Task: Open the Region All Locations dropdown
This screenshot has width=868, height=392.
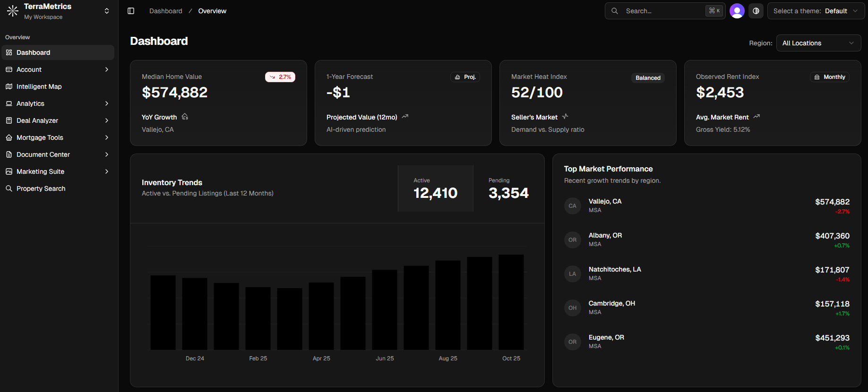Action: (x=818, y=43)
